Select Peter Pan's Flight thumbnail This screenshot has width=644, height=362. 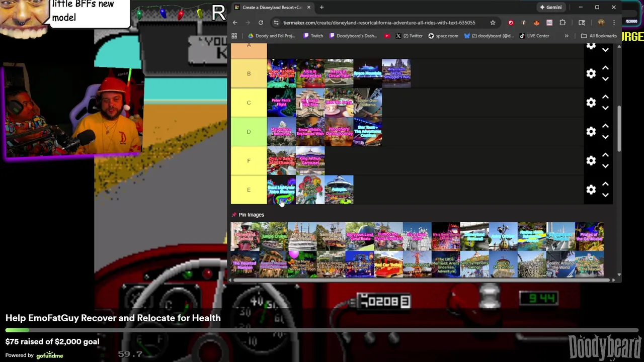coord(281,103)
